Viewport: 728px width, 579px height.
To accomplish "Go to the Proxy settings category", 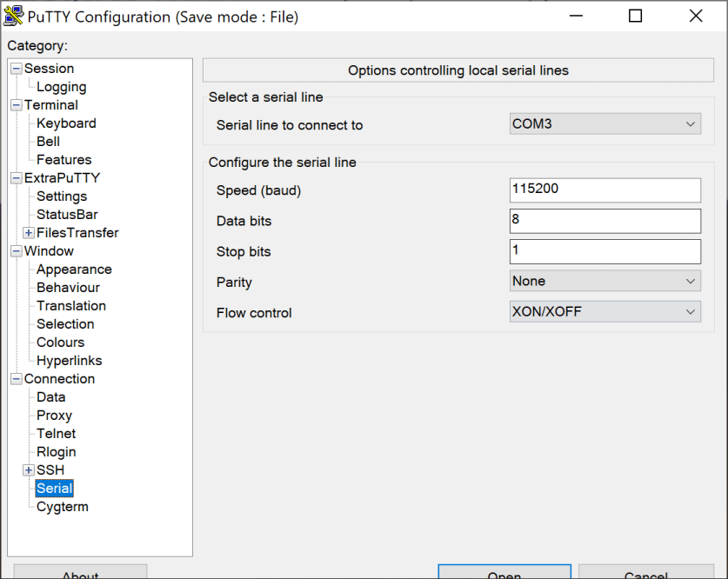I will 54,416.
